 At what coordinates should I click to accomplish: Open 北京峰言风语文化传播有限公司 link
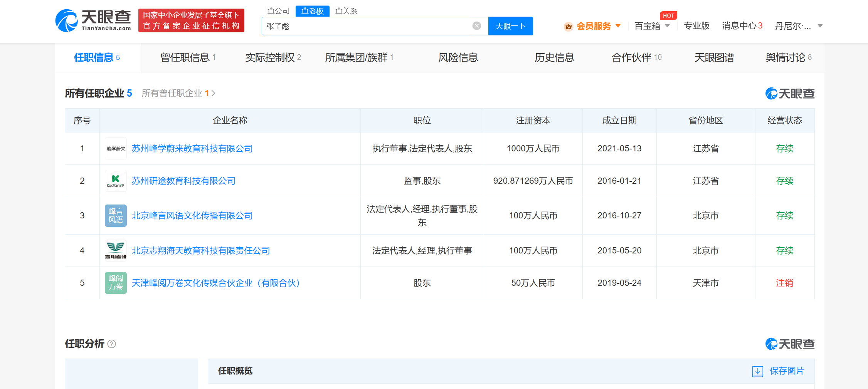[192, 216]
